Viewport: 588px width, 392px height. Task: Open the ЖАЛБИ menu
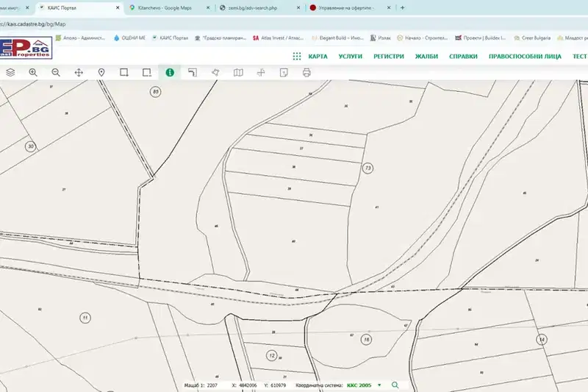click(x=426, y=57)
